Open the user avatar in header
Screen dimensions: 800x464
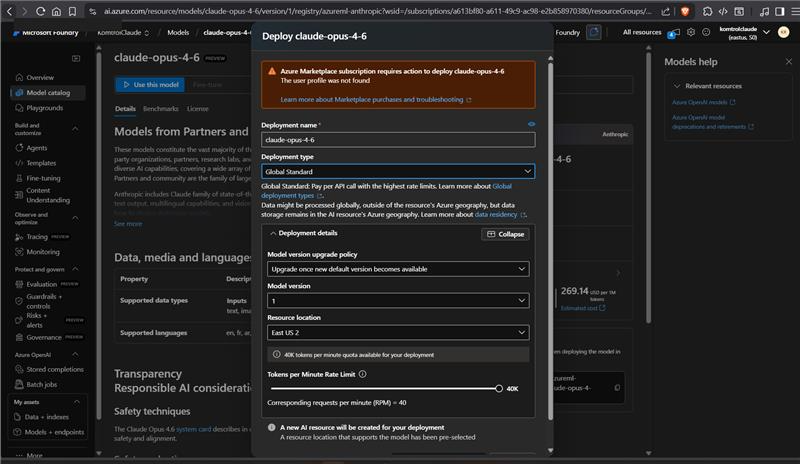783,32
